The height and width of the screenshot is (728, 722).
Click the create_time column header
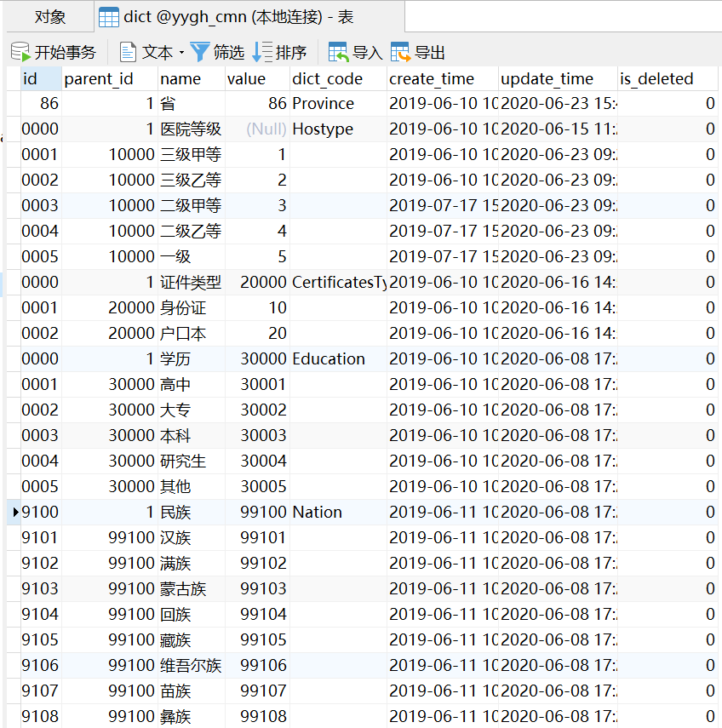[443, 78]
